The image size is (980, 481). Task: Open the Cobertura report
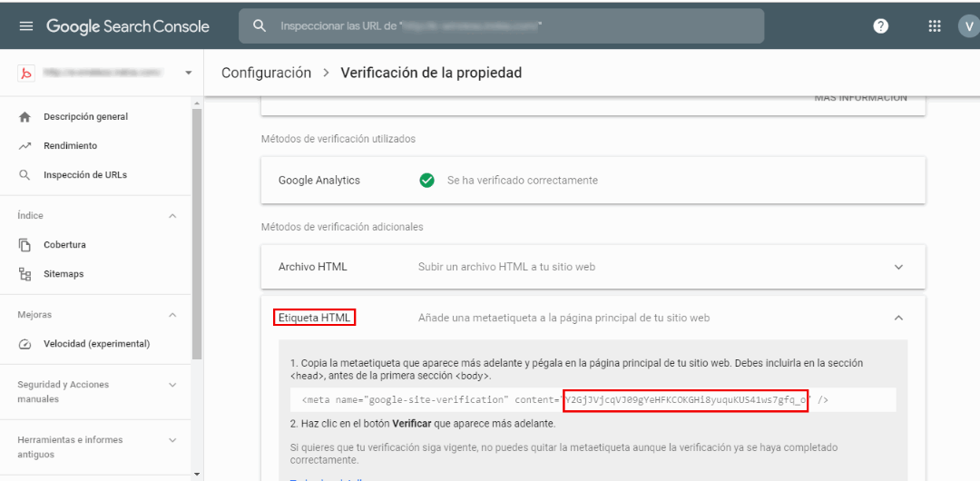[x=64, y=244]
